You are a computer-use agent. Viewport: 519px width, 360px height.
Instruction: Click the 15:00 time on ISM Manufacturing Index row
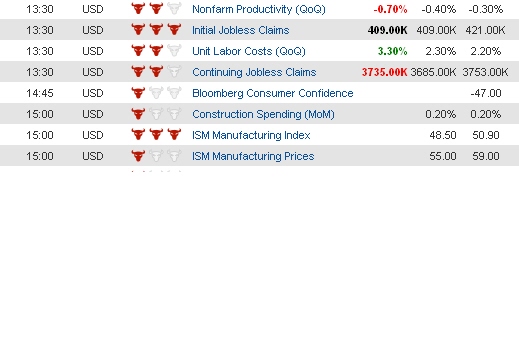40,135
